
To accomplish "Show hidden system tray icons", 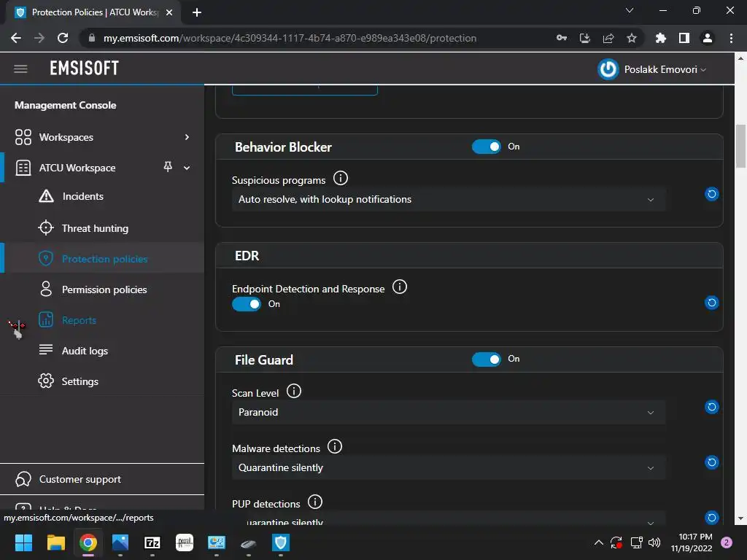I will tap(598, 542).
